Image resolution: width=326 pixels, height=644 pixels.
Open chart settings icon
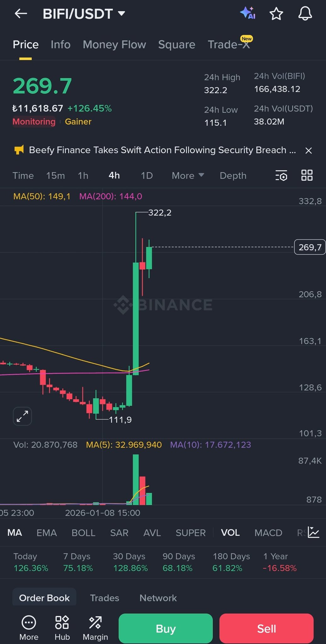pyautogui.click(x=281, y=175)
